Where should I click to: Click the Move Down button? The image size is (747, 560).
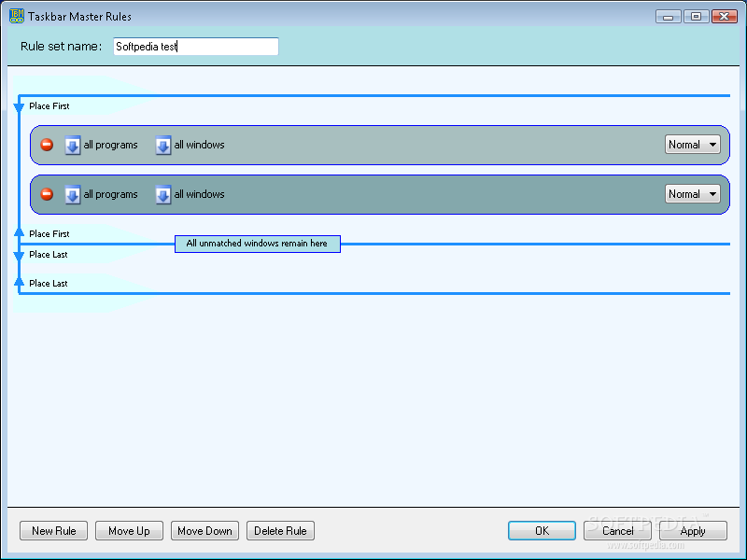[204, 531]
